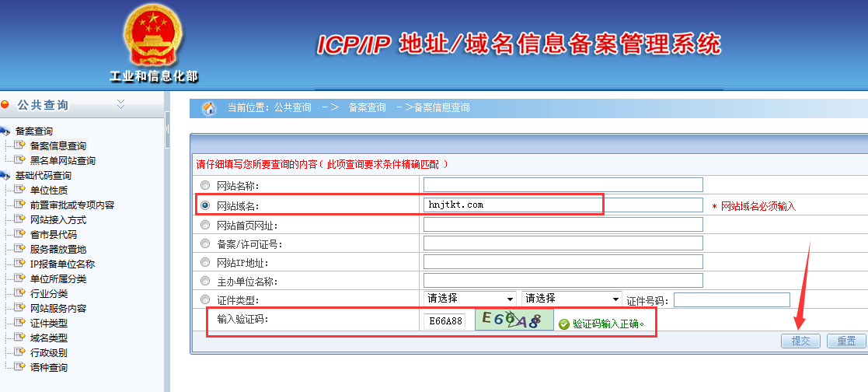
Task: Click the 提交 submit button
Action: click(800, 341)
